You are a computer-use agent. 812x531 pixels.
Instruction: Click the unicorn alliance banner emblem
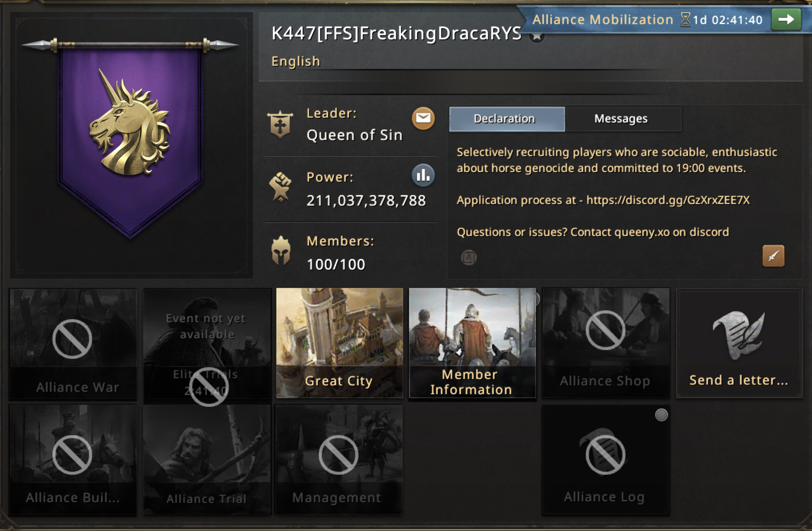(130, 124)
